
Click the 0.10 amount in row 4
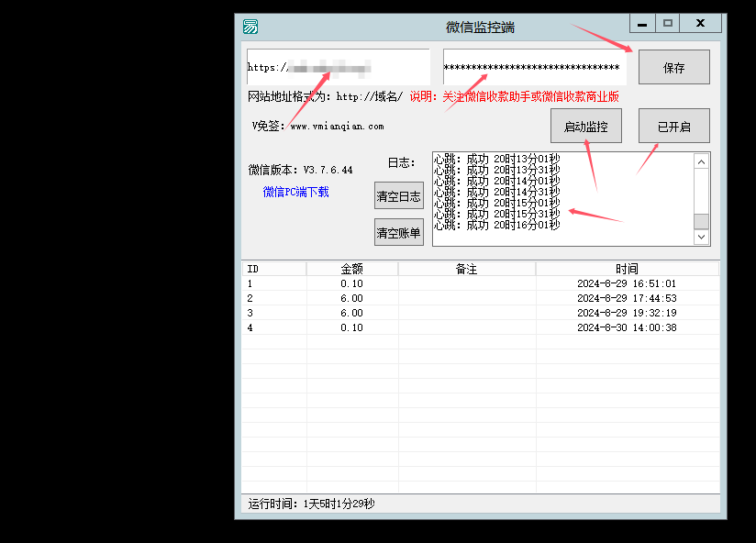(351, 327)
